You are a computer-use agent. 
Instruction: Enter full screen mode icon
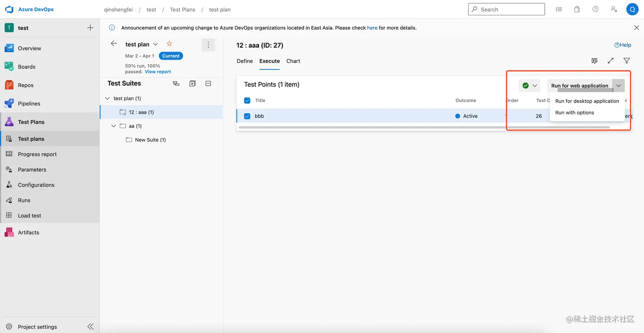610,61
